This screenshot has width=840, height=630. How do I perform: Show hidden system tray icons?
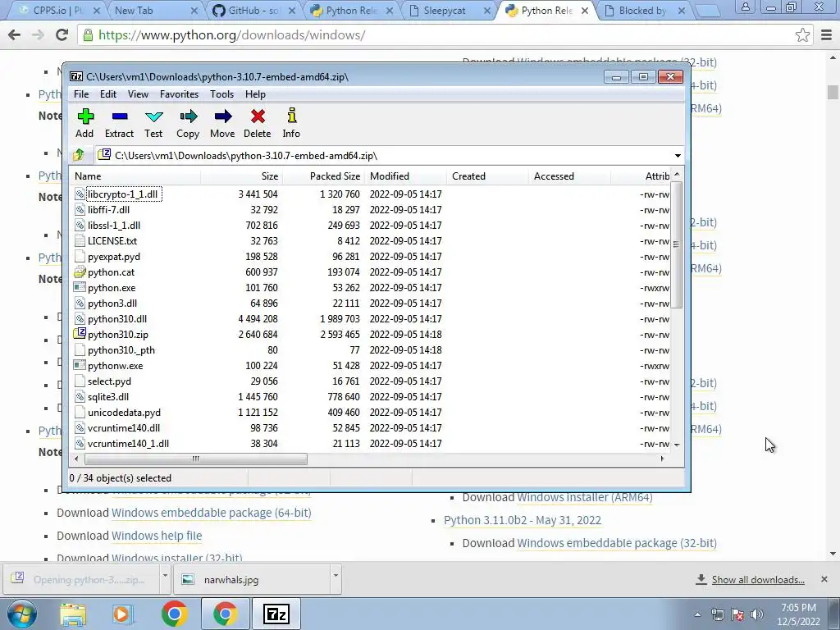point(697,614)
